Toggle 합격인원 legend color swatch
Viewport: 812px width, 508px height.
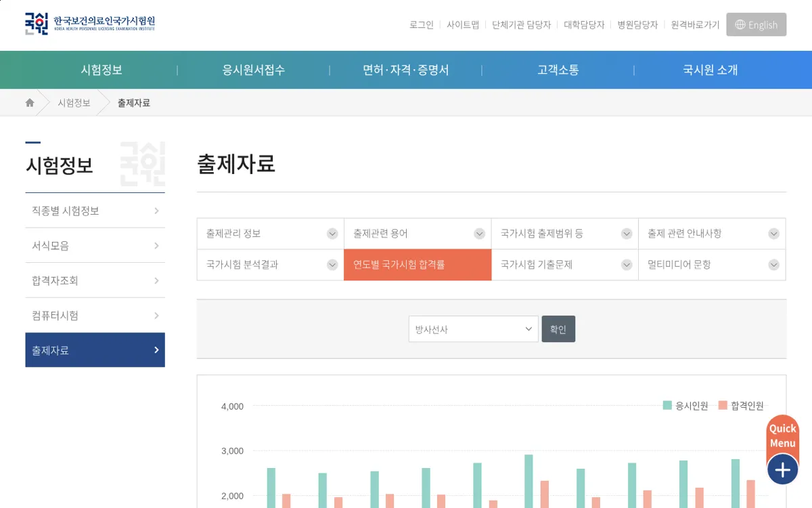coord(723,406)
